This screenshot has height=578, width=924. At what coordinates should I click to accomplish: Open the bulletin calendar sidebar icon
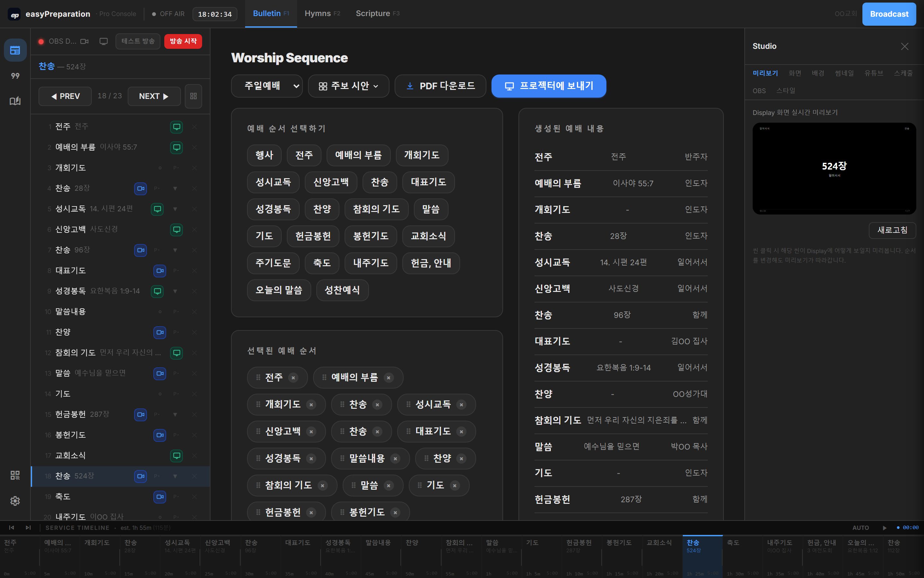pos(15,50)
